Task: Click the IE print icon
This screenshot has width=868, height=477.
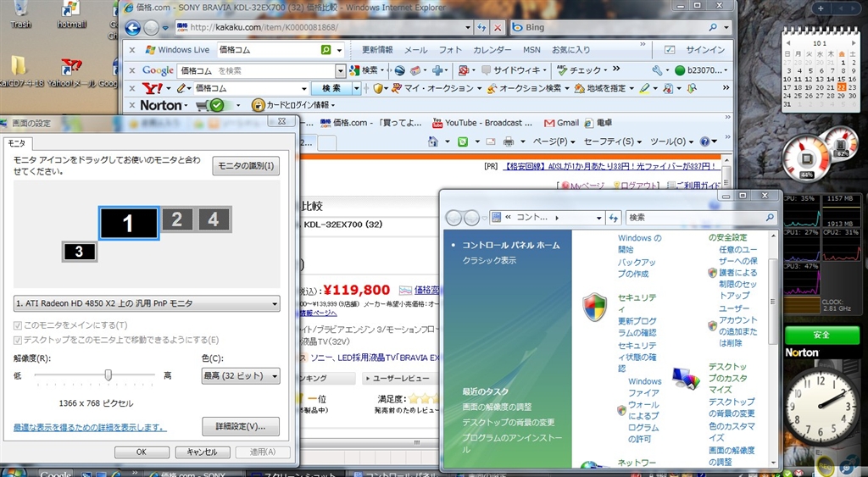Action: [x=509, y=141]
